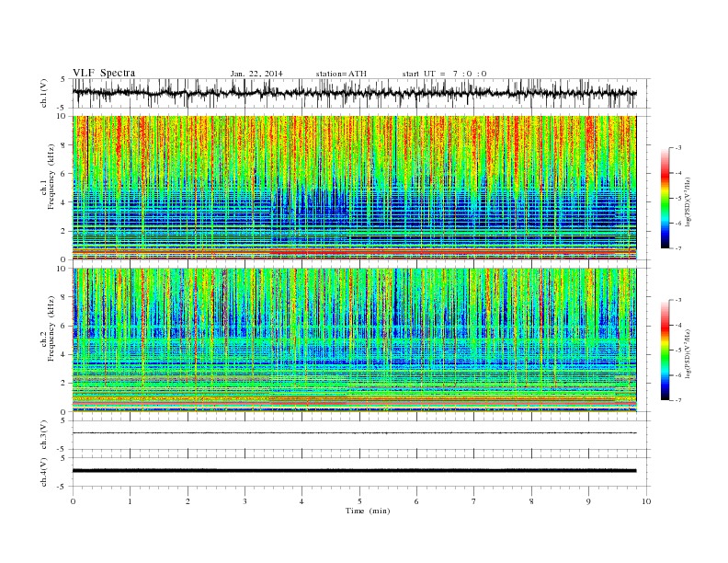The width and height of the screenshot is (728, 563).
Task: Click time axis tick label "1"
Action: pos(131,501)
